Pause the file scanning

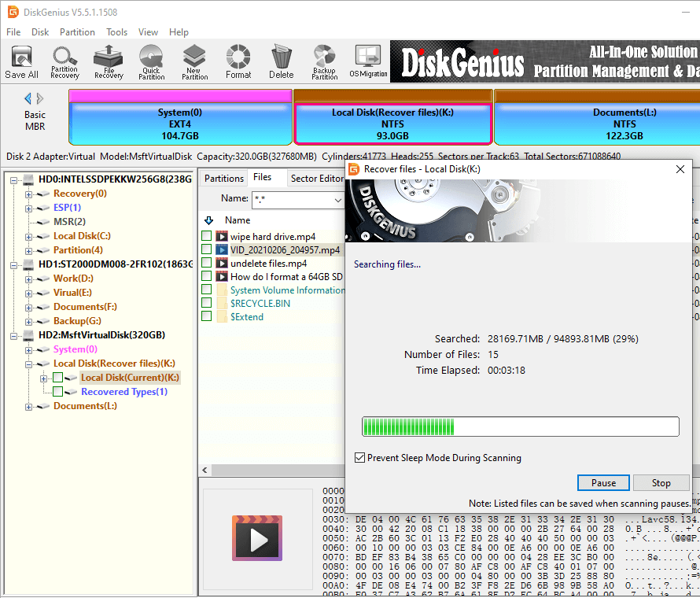pos(603,483)
